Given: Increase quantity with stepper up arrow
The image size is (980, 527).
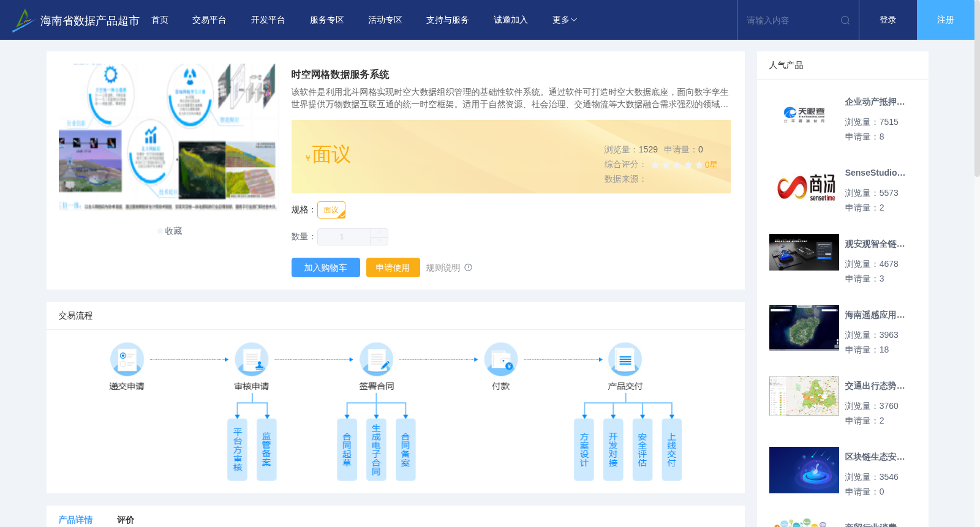Looking at the screenshot, I should pyautogui.click(x=379, y=233).
